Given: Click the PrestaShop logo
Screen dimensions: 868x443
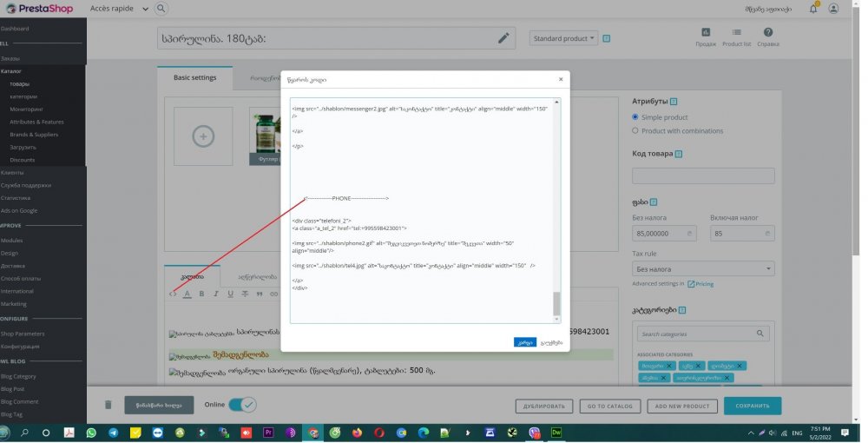Looking at the screenshot, I should point(40,9).
